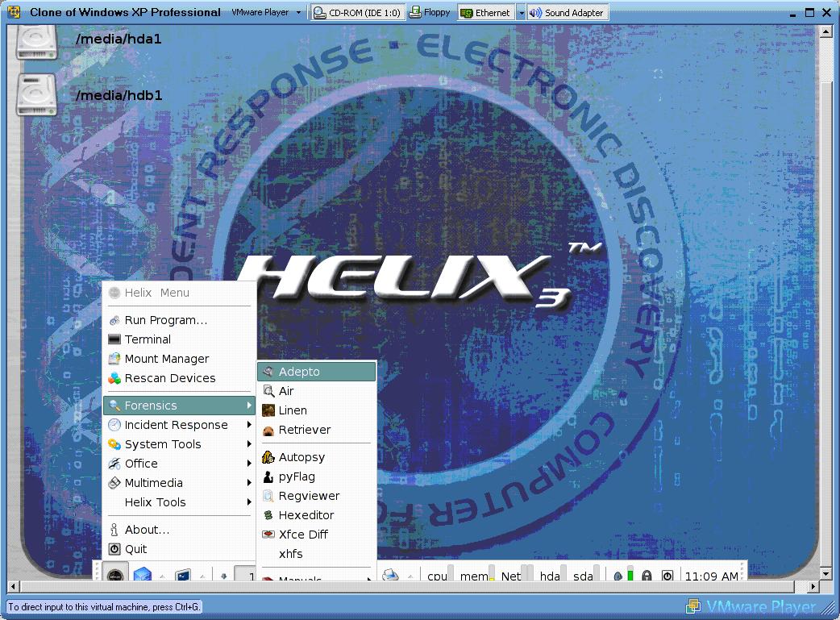This screenshot has height=620, width=840.
Task: Click the Helix menu button on panel
Action: pos(116,573)
